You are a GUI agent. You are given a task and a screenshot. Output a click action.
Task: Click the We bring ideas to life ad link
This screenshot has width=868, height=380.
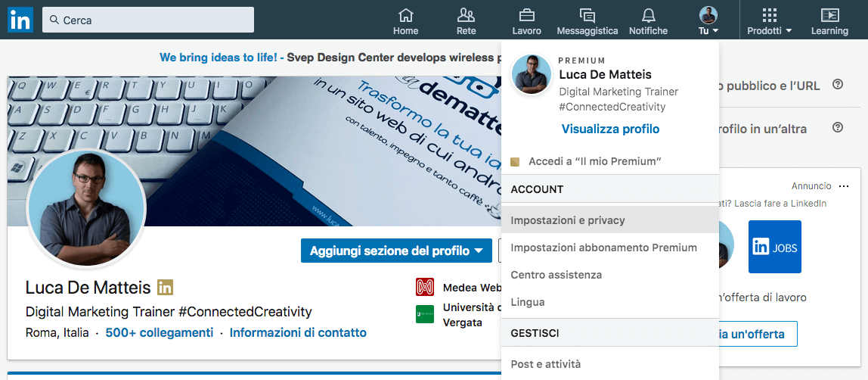(x=219, y=57)
